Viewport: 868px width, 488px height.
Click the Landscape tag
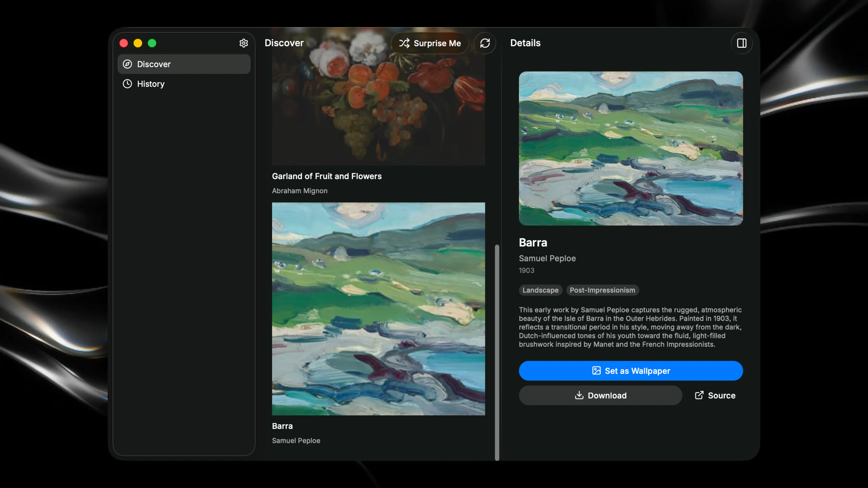pyautogui.click(x=541, y=290)
